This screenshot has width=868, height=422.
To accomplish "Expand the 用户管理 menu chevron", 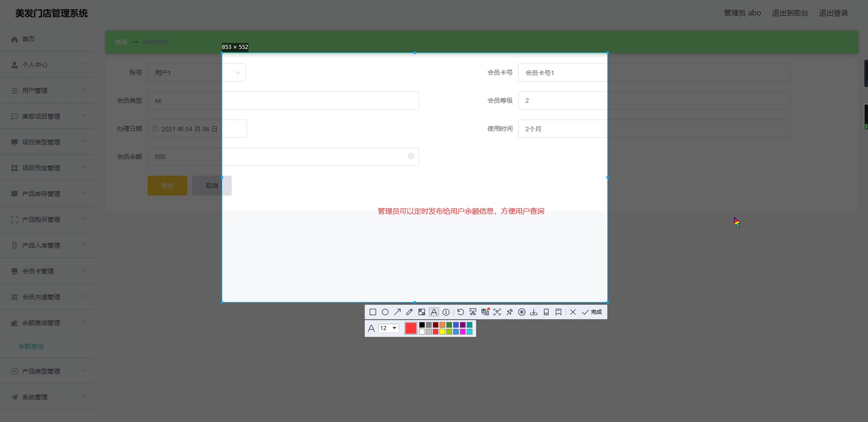I will 83,90.
